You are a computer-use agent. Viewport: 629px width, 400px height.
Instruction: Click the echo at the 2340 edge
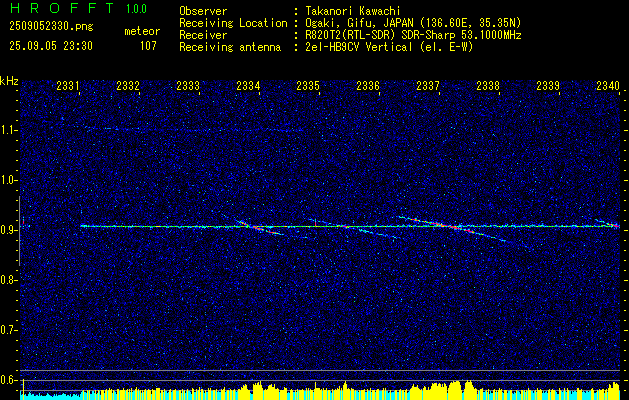pos(608,223)
